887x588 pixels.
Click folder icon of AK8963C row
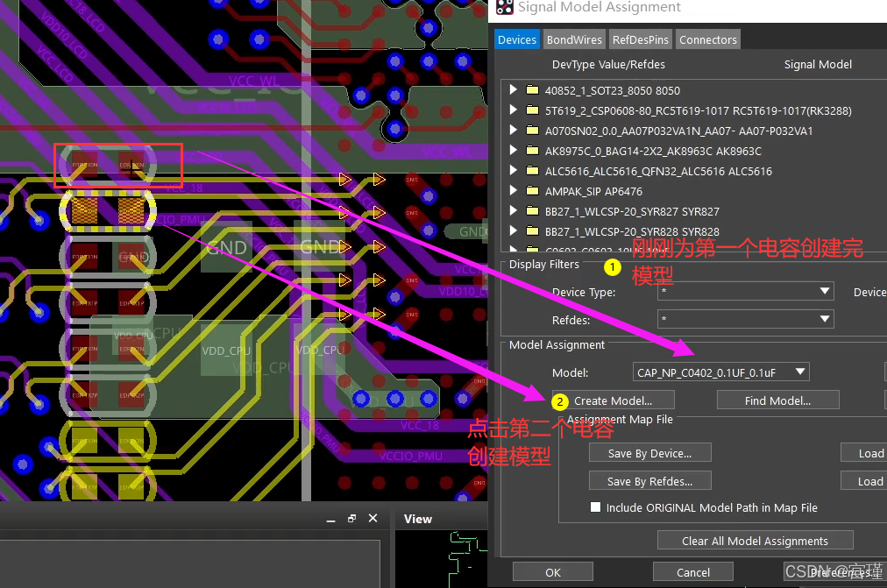532,151
